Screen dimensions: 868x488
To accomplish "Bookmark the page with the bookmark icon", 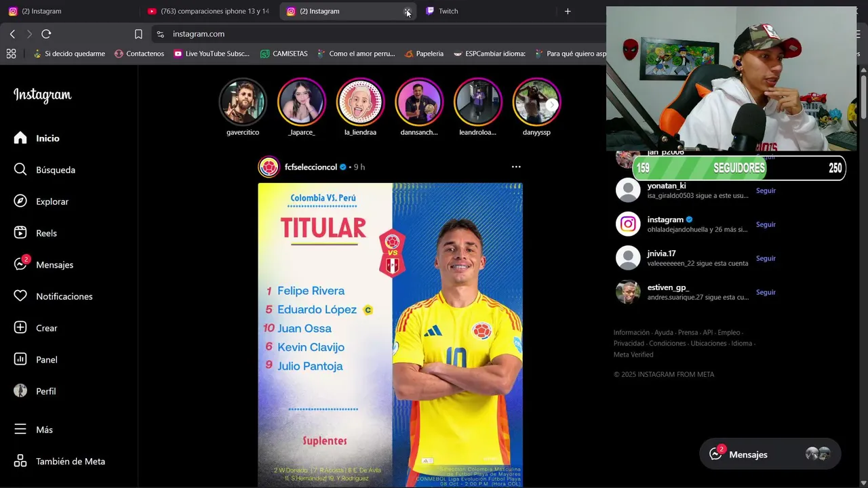I will click(138, 34).
